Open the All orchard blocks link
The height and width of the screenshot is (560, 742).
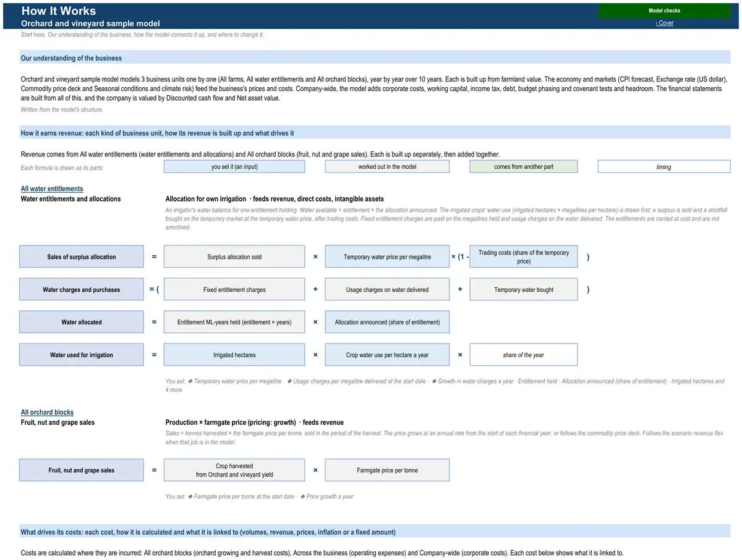[x=47, y=412]
